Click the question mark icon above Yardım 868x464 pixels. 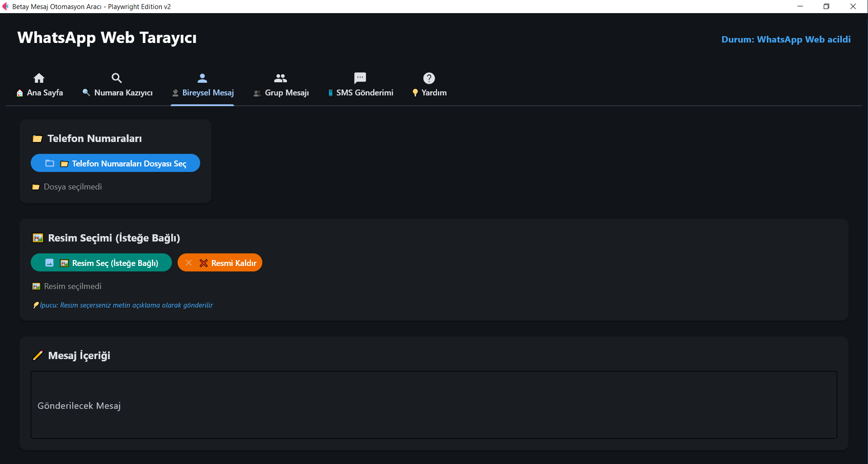[x=429, y=78]
